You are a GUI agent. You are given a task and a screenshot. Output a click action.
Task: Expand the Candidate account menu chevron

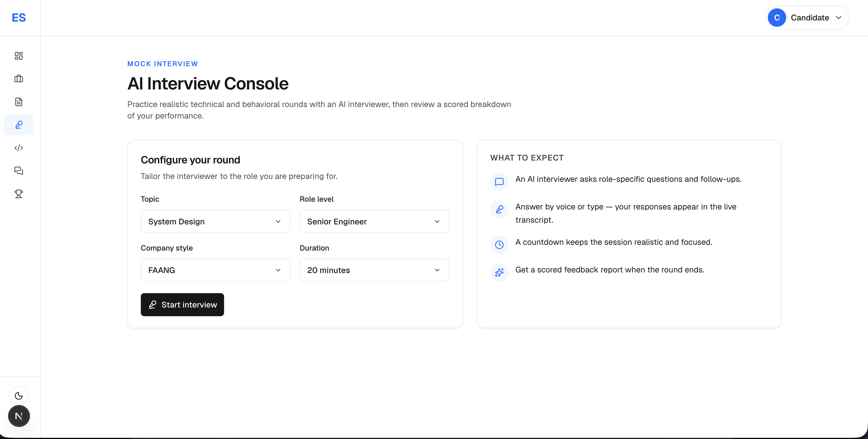click(x=839, y=18)
